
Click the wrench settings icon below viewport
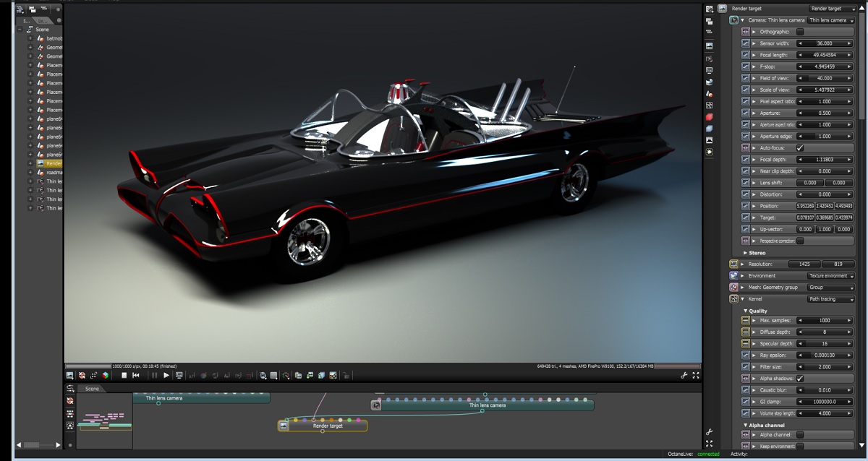tap(684, 375)
